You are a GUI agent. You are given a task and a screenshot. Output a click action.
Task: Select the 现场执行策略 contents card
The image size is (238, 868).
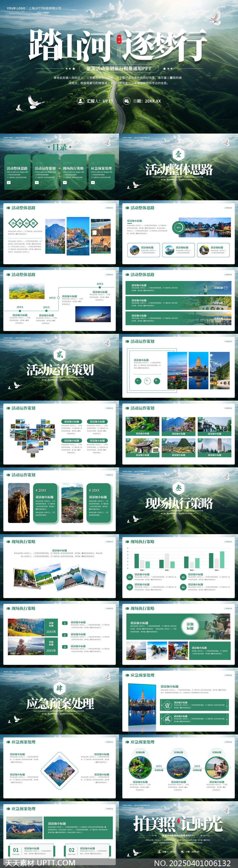(73, 172)
